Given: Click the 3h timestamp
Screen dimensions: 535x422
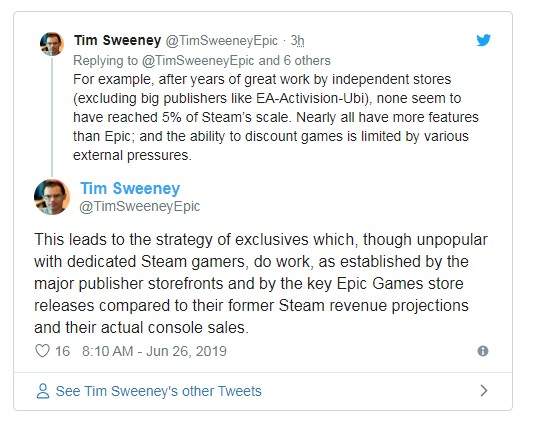Looking at the screenshot, I should click(297, 41).
